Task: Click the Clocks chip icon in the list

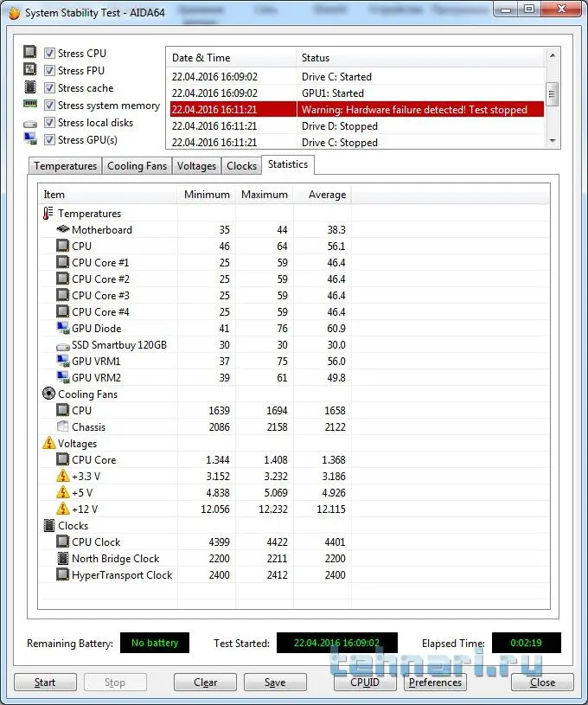Action: pyautogui.click(x=49, y=525)
